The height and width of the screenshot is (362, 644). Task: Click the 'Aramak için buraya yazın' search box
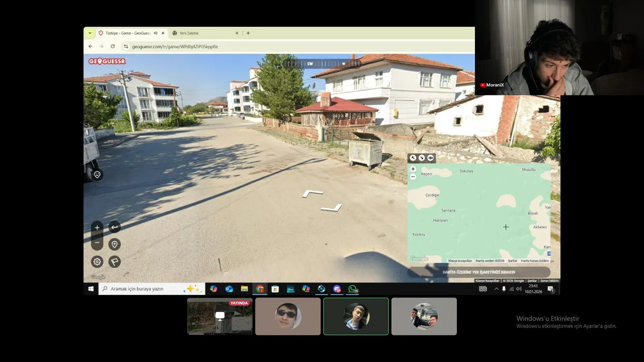pos(151,289)
